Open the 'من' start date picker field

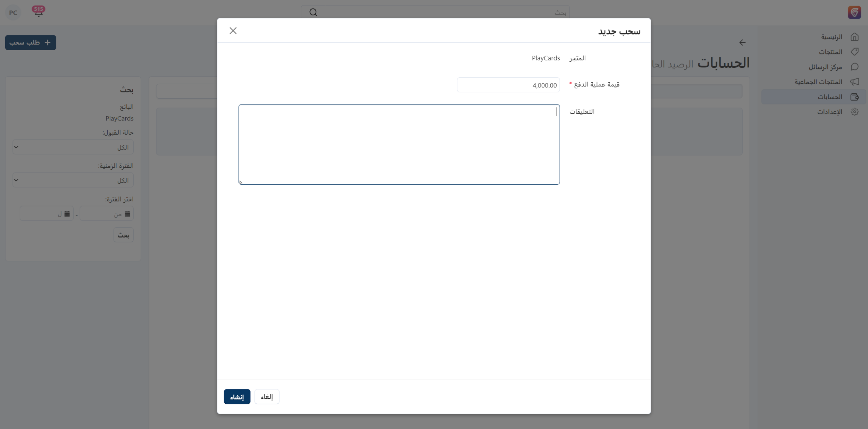click(107, 214)
